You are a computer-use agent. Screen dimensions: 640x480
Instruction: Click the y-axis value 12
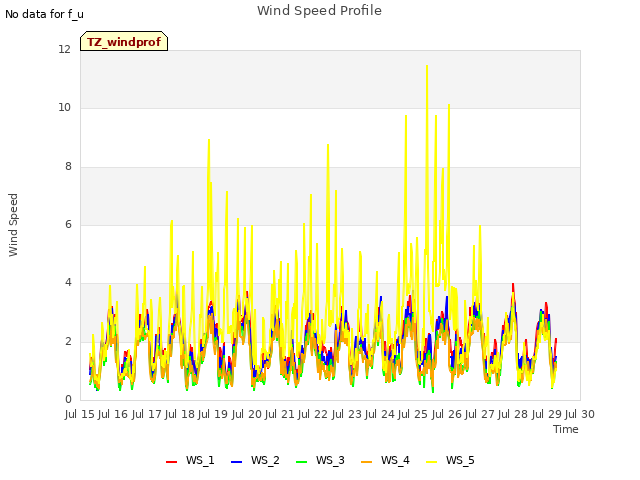pos(64,49)
